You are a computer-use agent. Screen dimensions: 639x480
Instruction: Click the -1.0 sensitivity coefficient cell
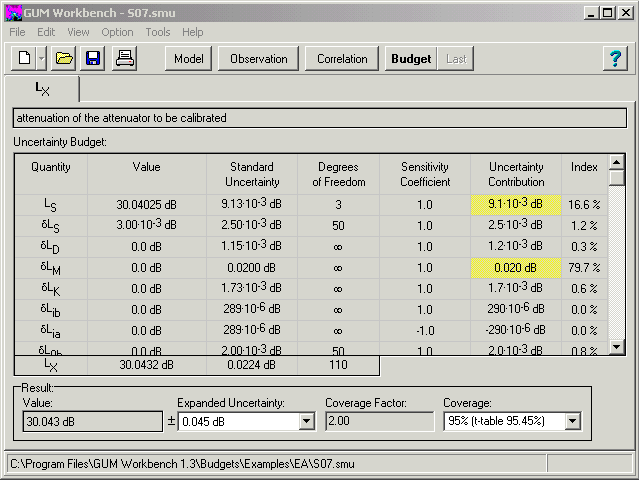[425, 330]
